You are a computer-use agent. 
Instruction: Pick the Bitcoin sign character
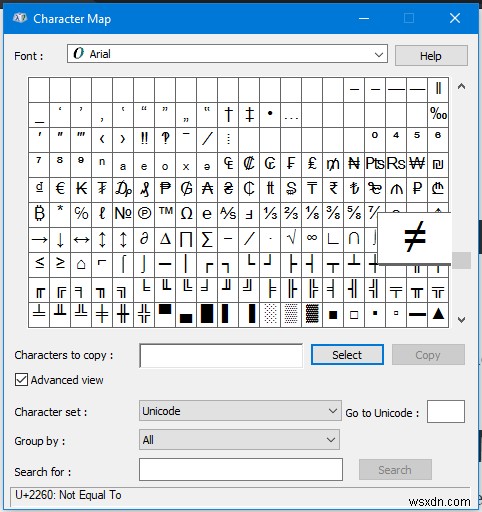tap(39, 215)
